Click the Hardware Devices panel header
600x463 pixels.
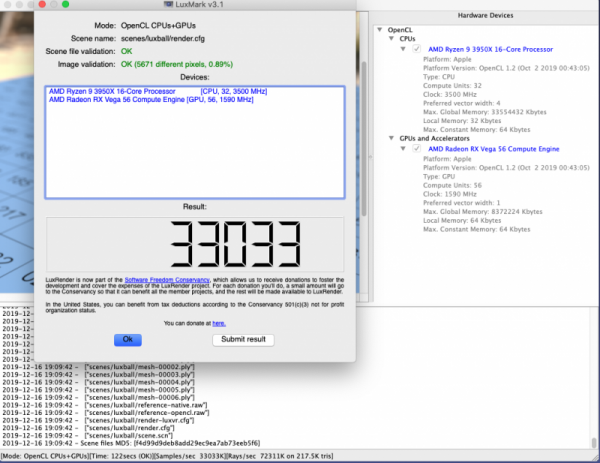(487, 17)
